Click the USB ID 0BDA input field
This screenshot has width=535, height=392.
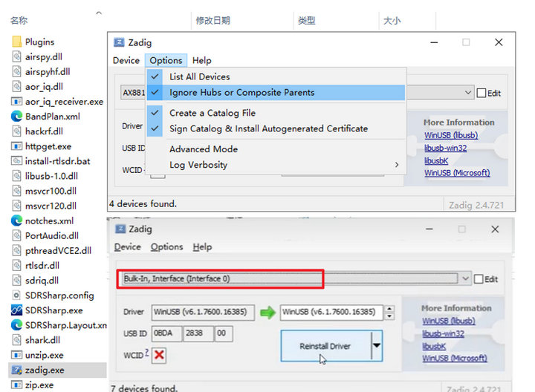pyautogui.click(x=166, y=333)
